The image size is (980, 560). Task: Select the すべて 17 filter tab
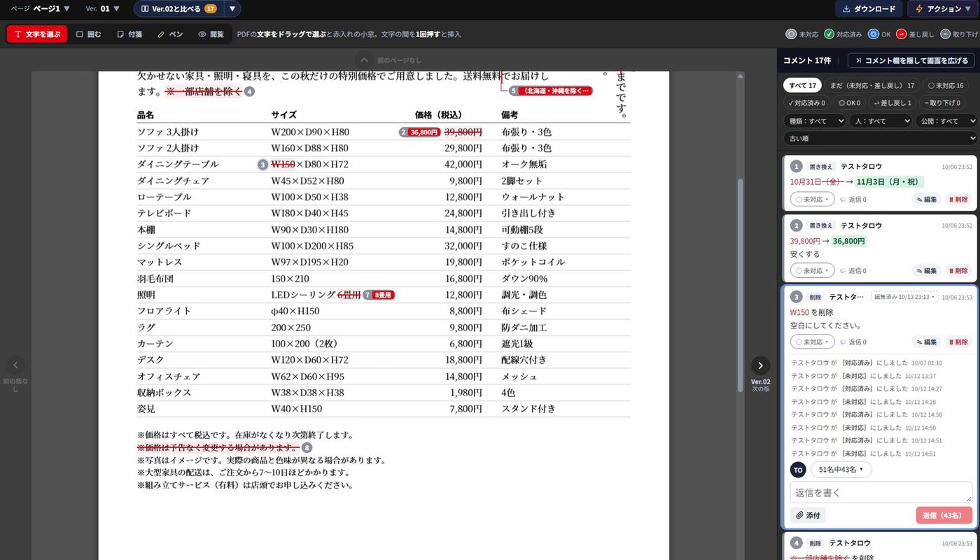click(802, 85)
